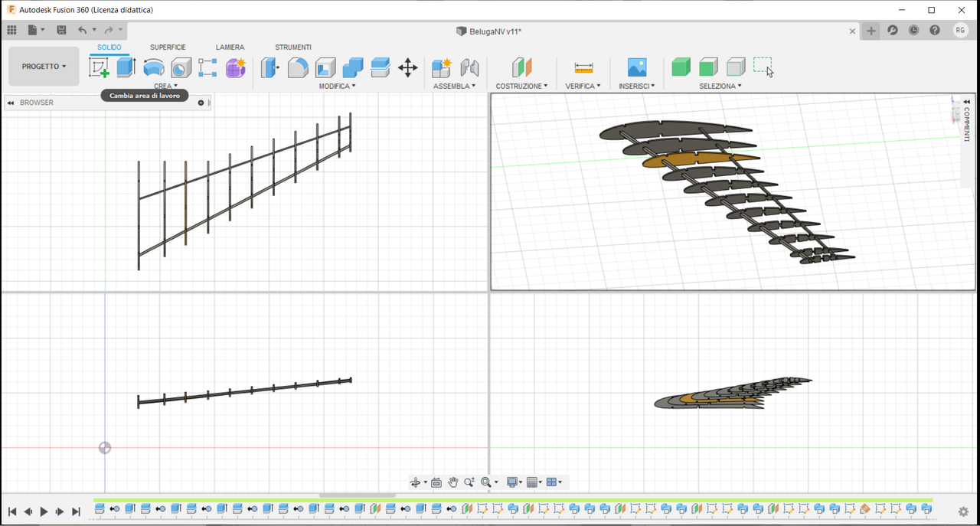Click the BROWSER panel title
This screenshot has width=980, height=526.
[x=37, y=103]
